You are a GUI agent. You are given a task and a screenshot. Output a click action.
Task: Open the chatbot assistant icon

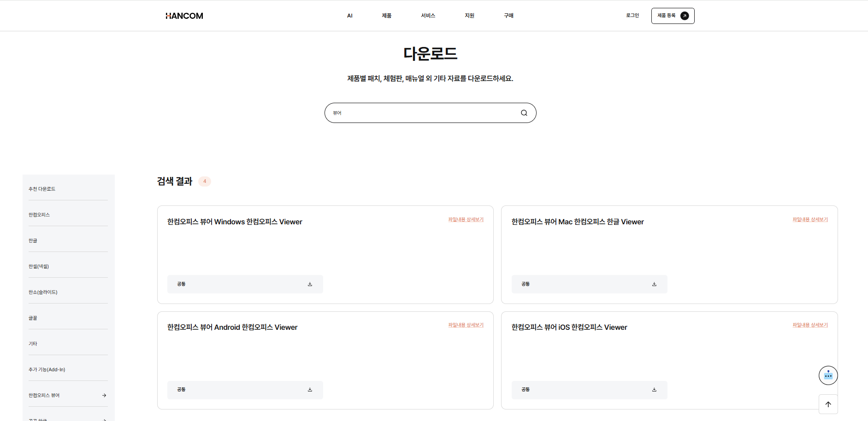[828, 375]
